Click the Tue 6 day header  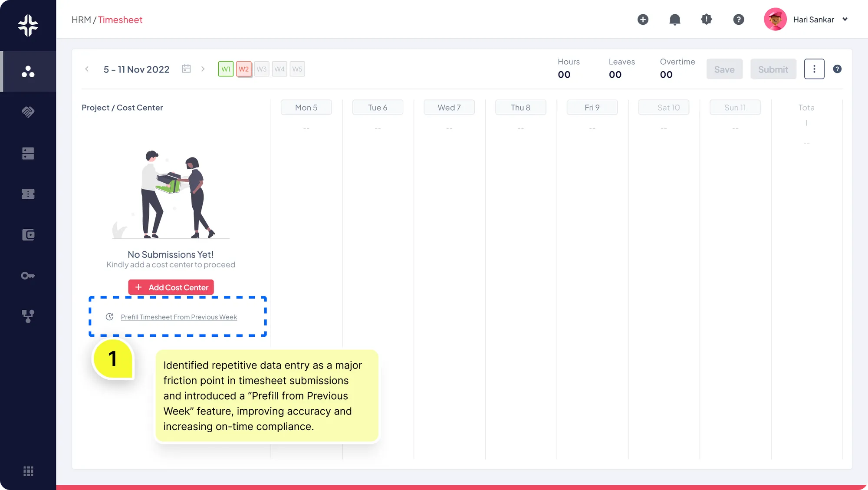378,107
